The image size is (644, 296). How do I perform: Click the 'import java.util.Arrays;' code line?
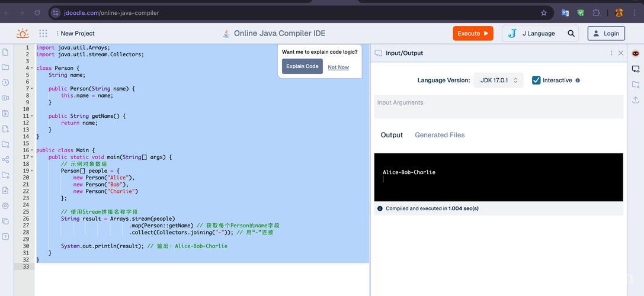point(73,47)
